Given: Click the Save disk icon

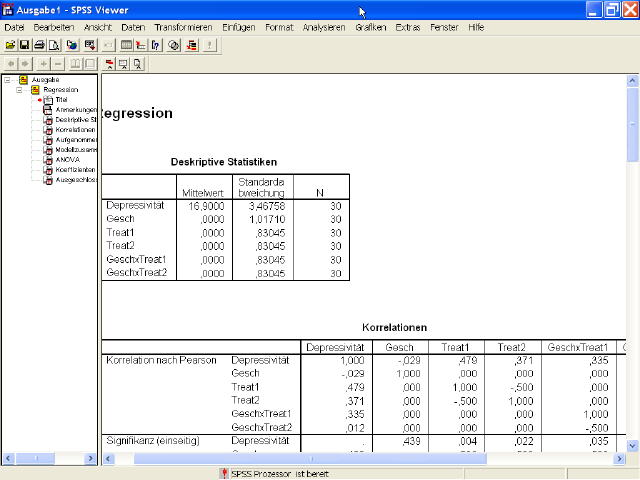Looking at the screenshot, I should [25, 45].
